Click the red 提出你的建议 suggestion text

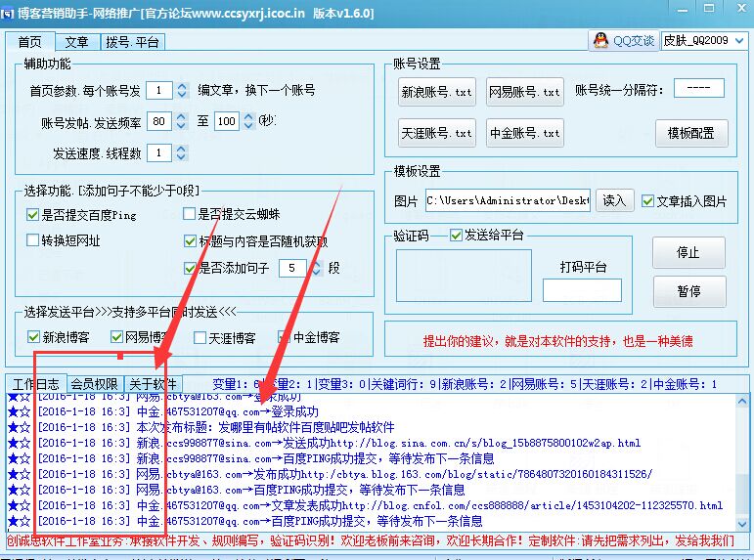click(557, 341)
